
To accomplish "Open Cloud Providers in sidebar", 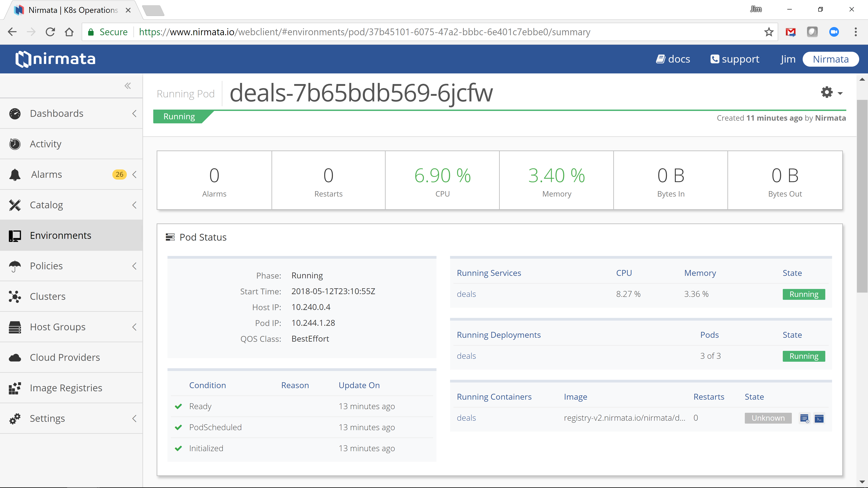I will [x=71, y=357].
